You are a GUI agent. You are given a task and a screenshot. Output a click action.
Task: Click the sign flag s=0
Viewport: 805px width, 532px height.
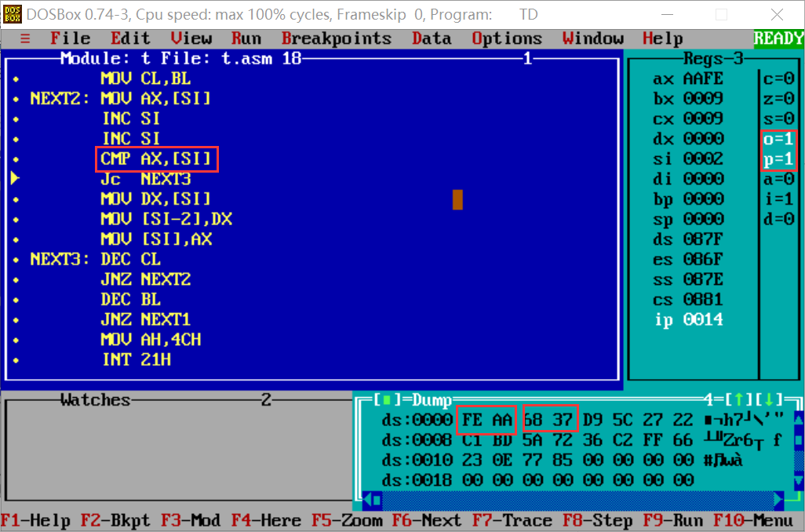pos(778,118)
